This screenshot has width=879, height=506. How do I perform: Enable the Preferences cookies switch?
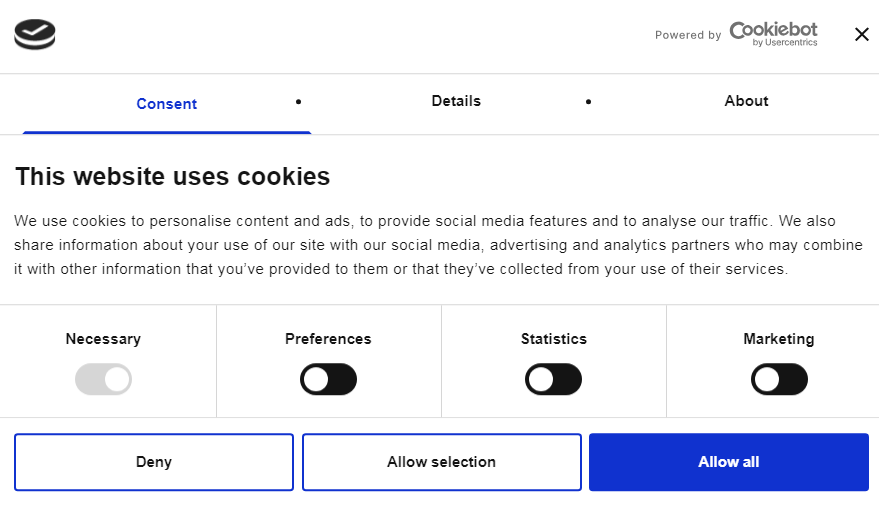[x=328, y=379]
